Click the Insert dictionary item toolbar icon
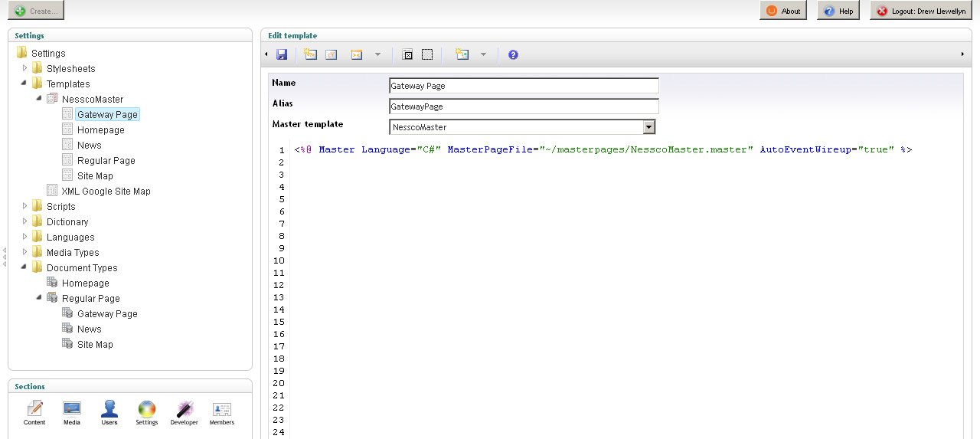Screen dimensions: 980x439 [x=332, y=54]
